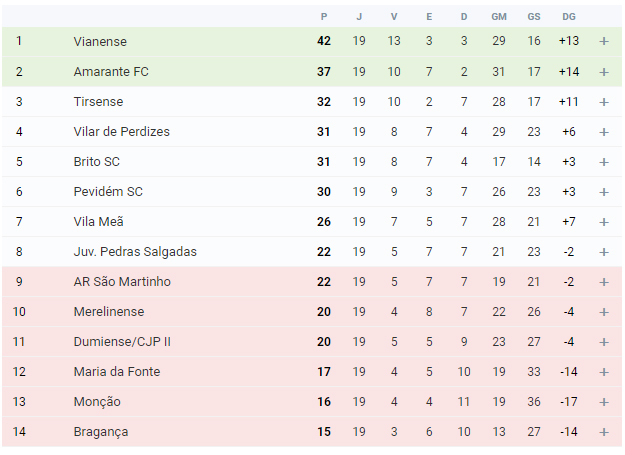Expand details for Amarante FC
The width and height of the screenshot is (625, 455).
tap(603, 72)
